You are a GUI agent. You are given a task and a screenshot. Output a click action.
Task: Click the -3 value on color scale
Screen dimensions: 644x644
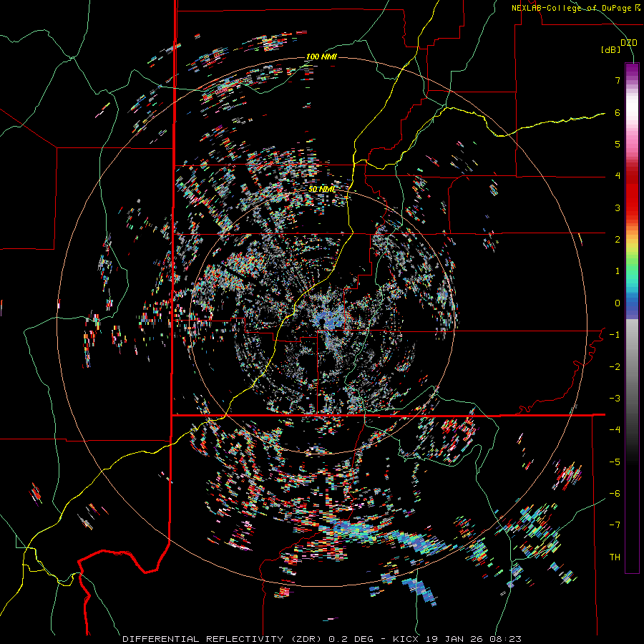[615, 399]
